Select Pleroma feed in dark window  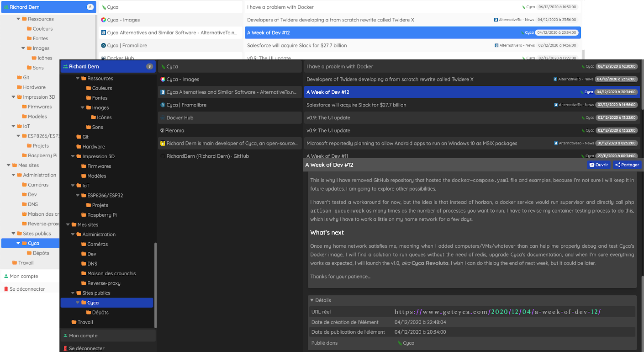230,131
